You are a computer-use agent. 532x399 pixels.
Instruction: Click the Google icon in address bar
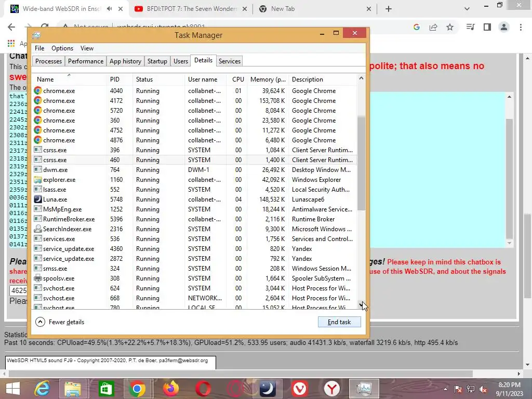click(x=417, y=27)
